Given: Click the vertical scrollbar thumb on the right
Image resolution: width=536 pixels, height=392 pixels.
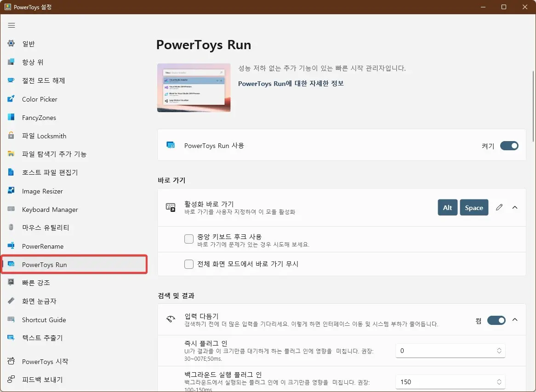Looking at the screenshot, I should pyautogui.click(x=533, y=106).
